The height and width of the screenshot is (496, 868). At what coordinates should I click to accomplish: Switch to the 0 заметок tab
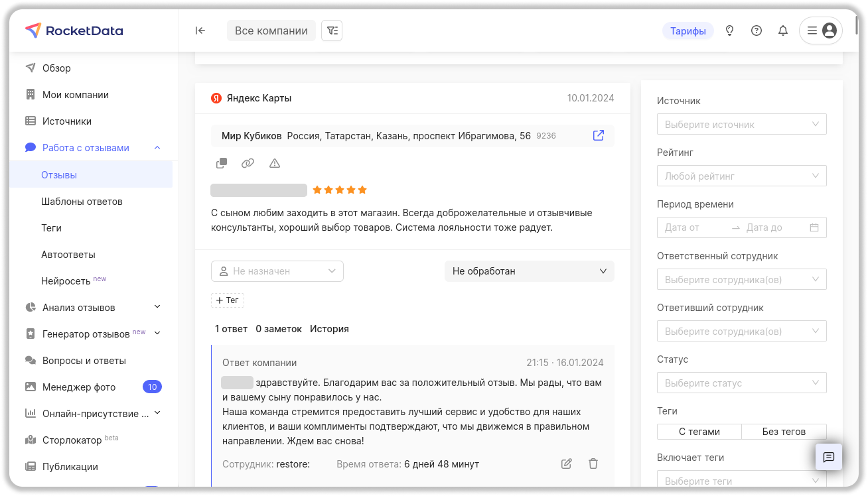tap(279, 329)
